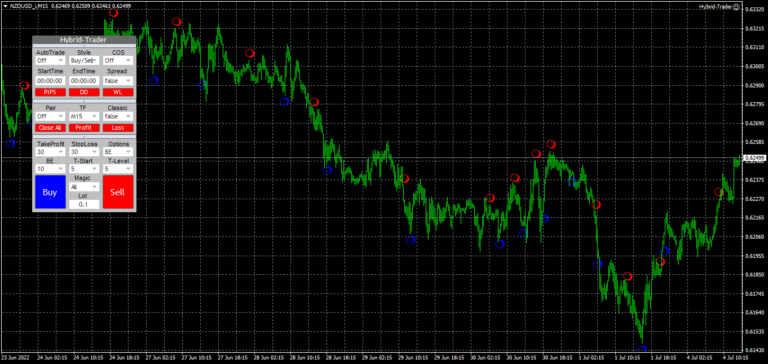Change the TF dropdown from M15

[x=84, y=116]
